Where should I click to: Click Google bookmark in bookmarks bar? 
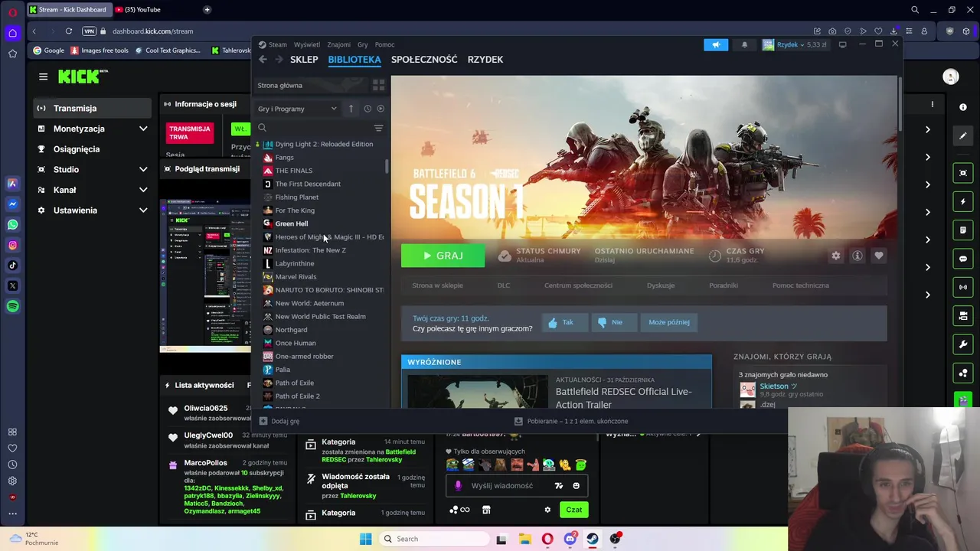coord(48,51)
